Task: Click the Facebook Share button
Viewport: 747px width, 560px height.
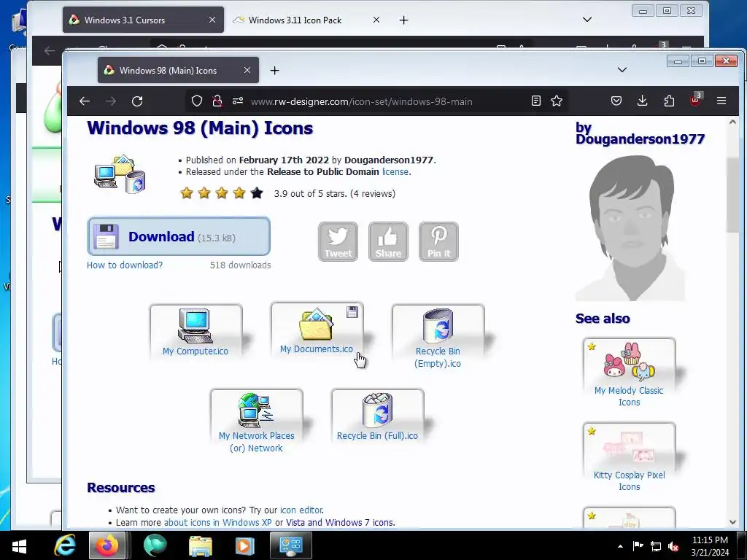Action: (388, 241)
